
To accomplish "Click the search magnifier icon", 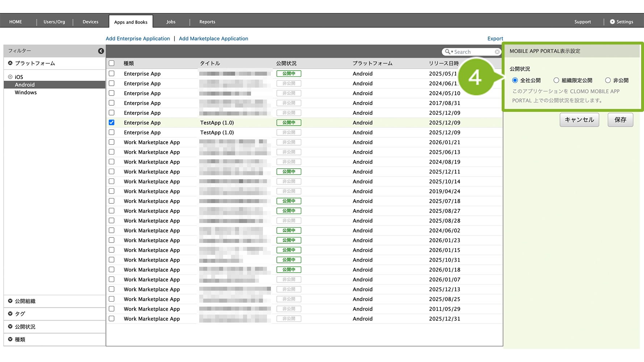I will 448,52.
